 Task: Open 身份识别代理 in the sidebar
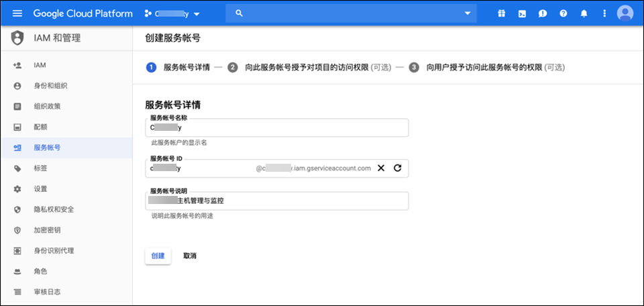[54, 250]
